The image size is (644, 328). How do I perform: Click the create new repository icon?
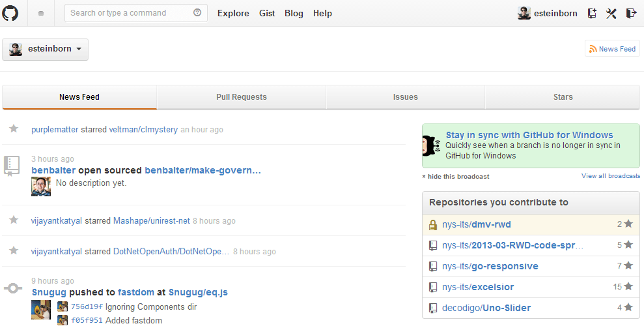tap(592, 13)
